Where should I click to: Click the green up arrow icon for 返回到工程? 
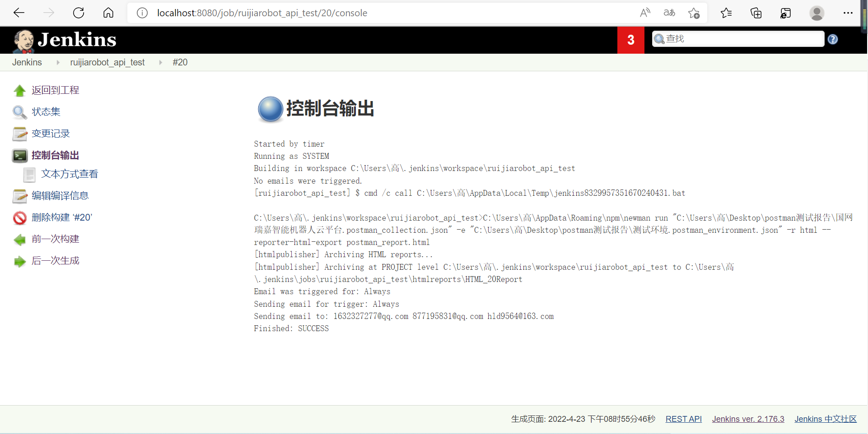[x=19, y=91]
